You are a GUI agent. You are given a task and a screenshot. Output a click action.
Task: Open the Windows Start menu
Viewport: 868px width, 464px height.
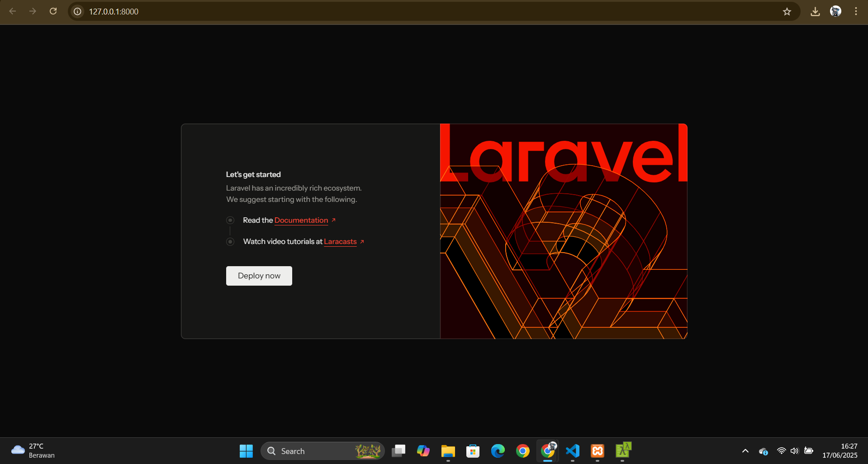(x=246, y=451)
